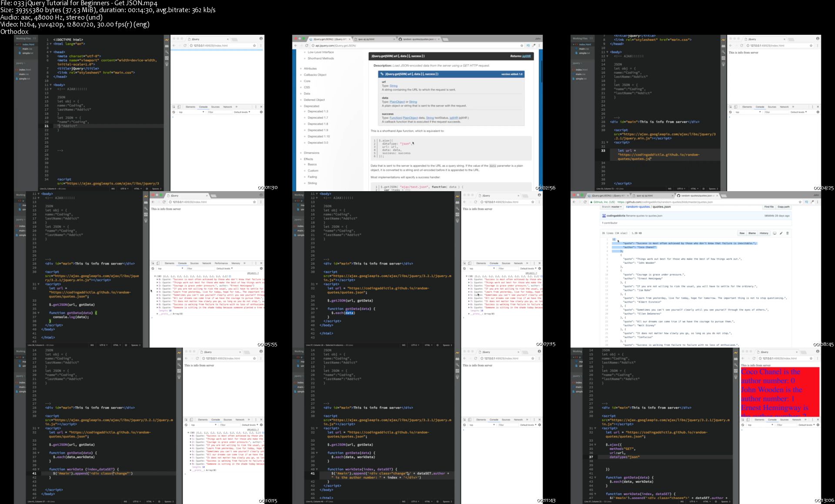This screenshot has height=504, width=835.
Task: Expand array item 0 in 00:05:55 console
Action: tap(157, 279)
